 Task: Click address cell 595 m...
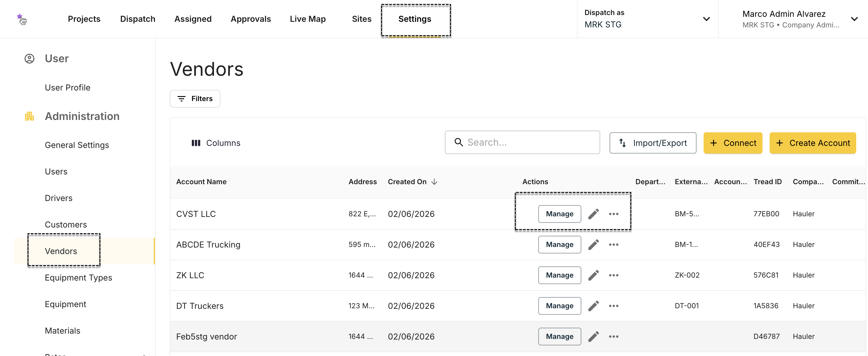(x=362, y=245)
